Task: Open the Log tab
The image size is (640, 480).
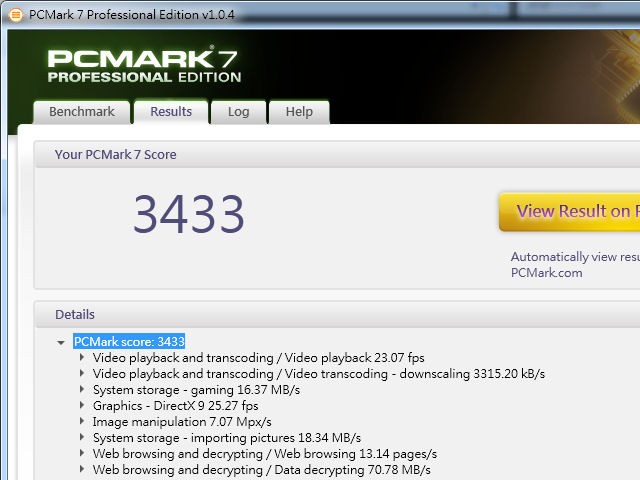Action: coord(238,111)
